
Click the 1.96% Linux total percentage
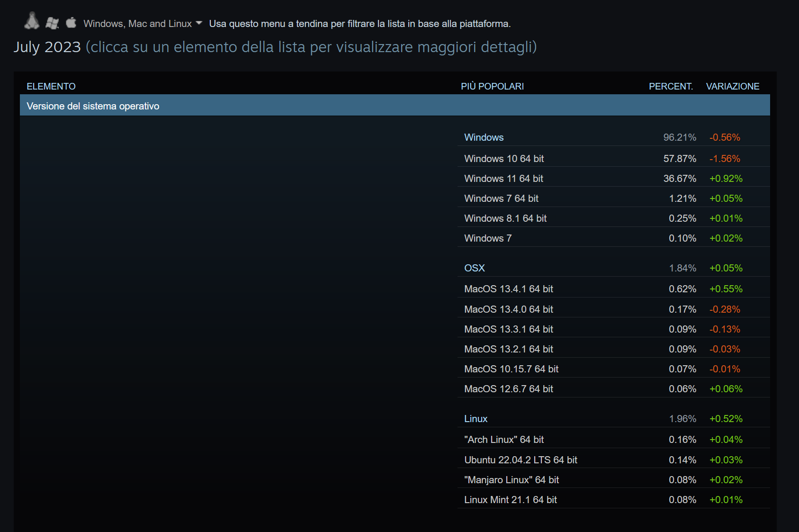click(x=682, y=419)
